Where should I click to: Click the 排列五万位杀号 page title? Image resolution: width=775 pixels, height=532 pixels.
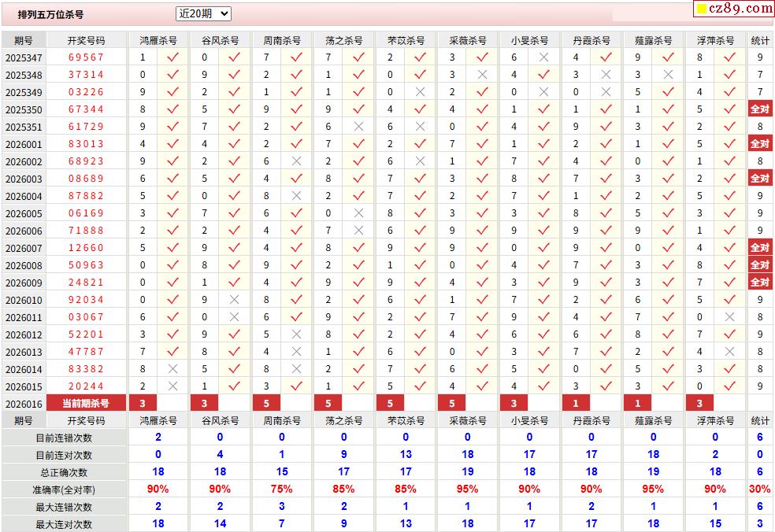click(x=50, y=14)
